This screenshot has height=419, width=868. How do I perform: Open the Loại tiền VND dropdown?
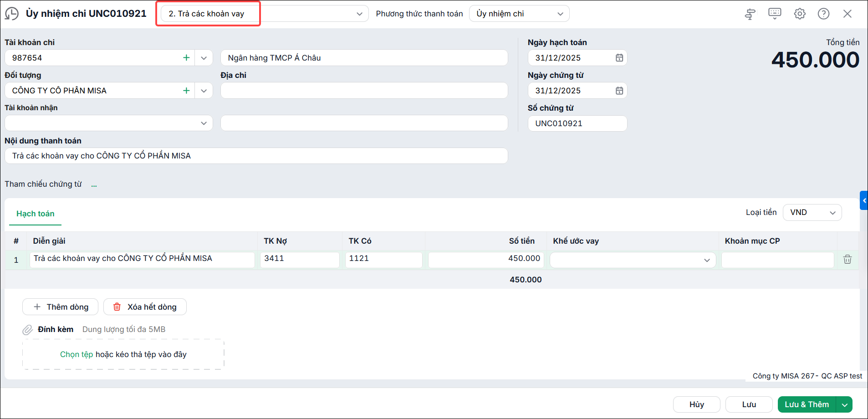[812, 213]
